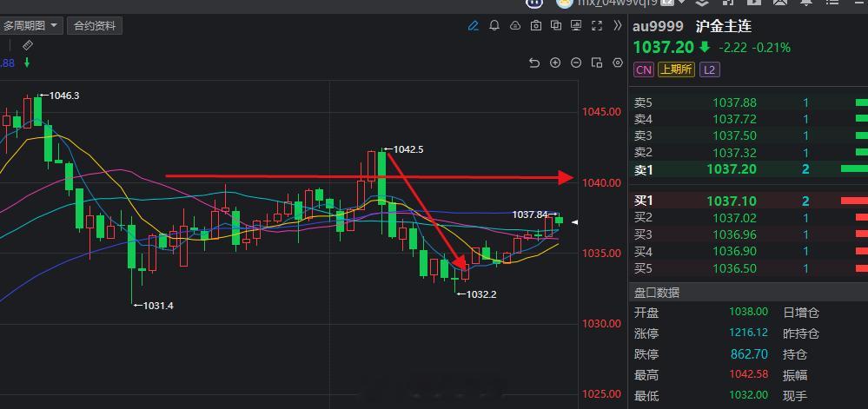Toggle the ruler measurement tool
Screen dimensions: 868x409
pos(28,45)
